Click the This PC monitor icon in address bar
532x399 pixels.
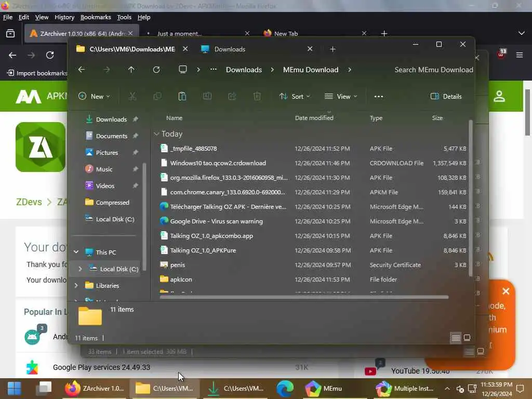pos(183,70)
